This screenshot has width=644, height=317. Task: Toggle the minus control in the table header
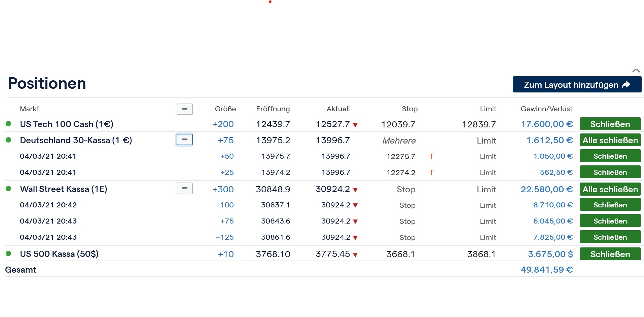(184, 109)
